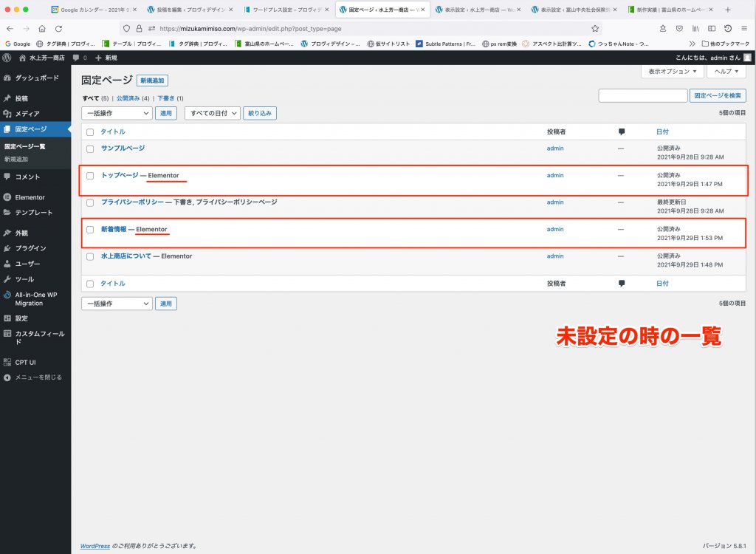756x554 pixels.
Task: Tick the checkbox next to トップページ
Action: click(90, 176)
